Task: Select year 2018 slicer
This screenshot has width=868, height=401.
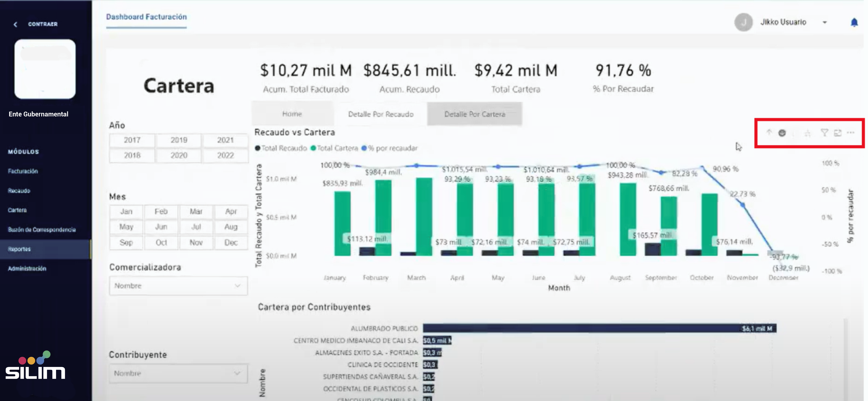Action: click(132, 155)
